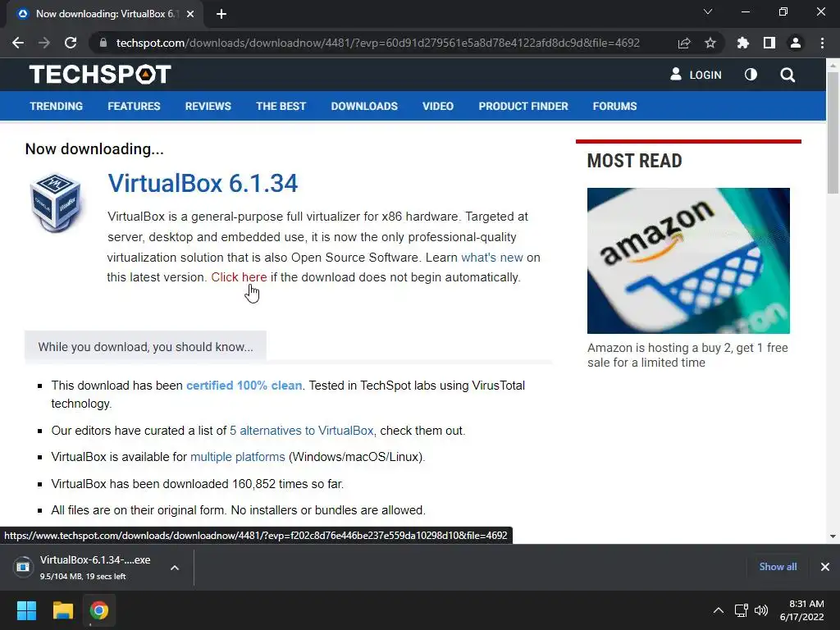840x630 pixels.
Task: Open the Amazon article thumbnail
Action: coord(688,260)
